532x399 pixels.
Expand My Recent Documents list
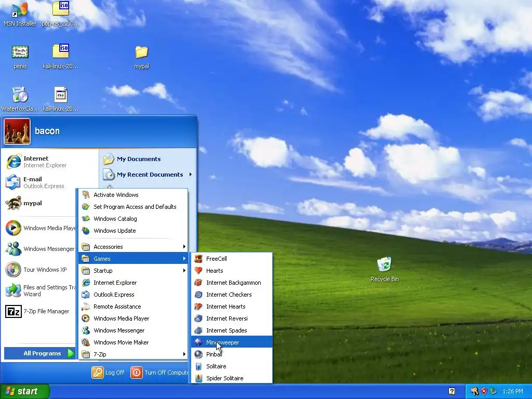click(x=148, y=175)
